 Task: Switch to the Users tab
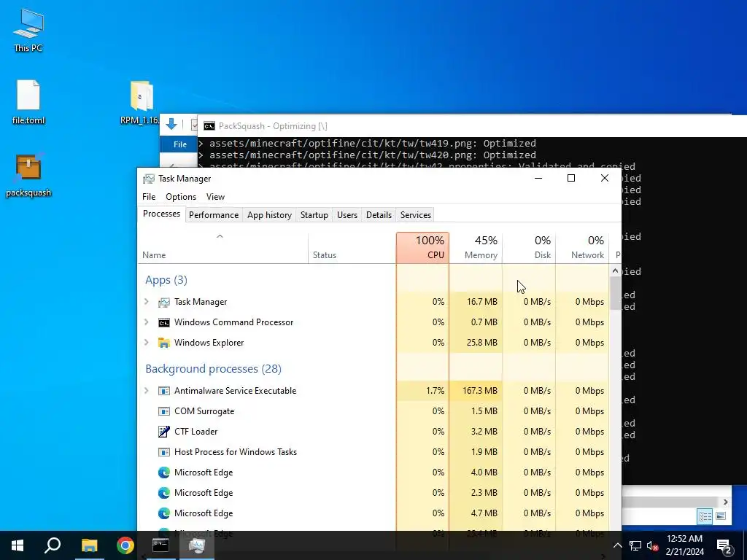click(347, 215)
